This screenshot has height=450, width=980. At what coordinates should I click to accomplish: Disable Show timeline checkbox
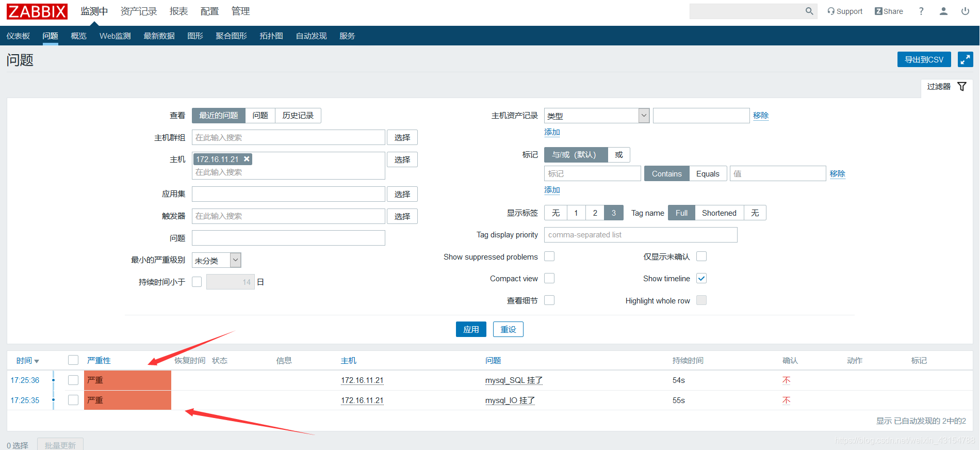click(701, 278)
